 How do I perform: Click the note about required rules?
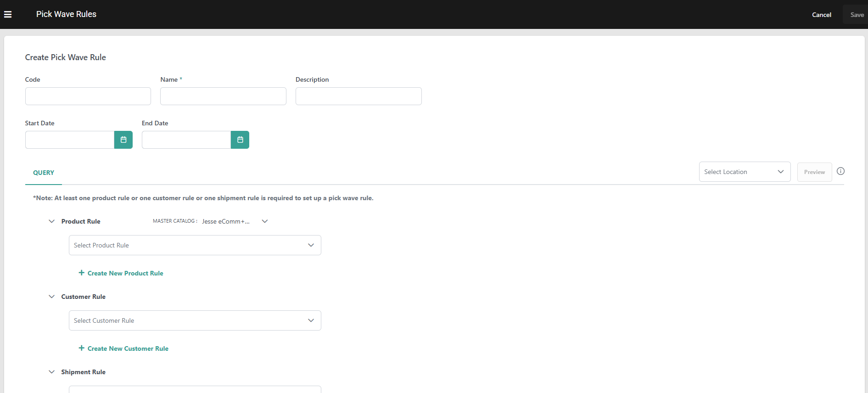[203, 198]
